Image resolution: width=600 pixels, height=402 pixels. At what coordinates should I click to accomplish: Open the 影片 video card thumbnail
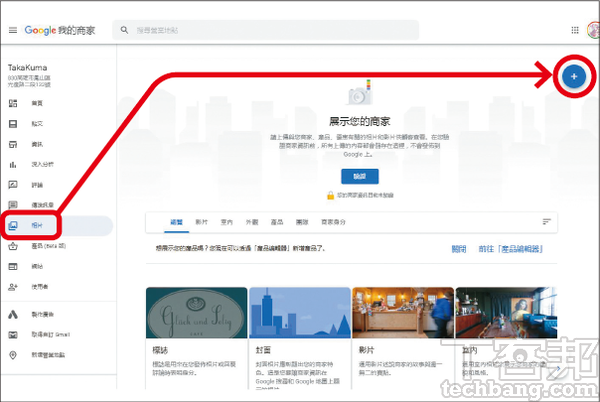coord(403,312)
